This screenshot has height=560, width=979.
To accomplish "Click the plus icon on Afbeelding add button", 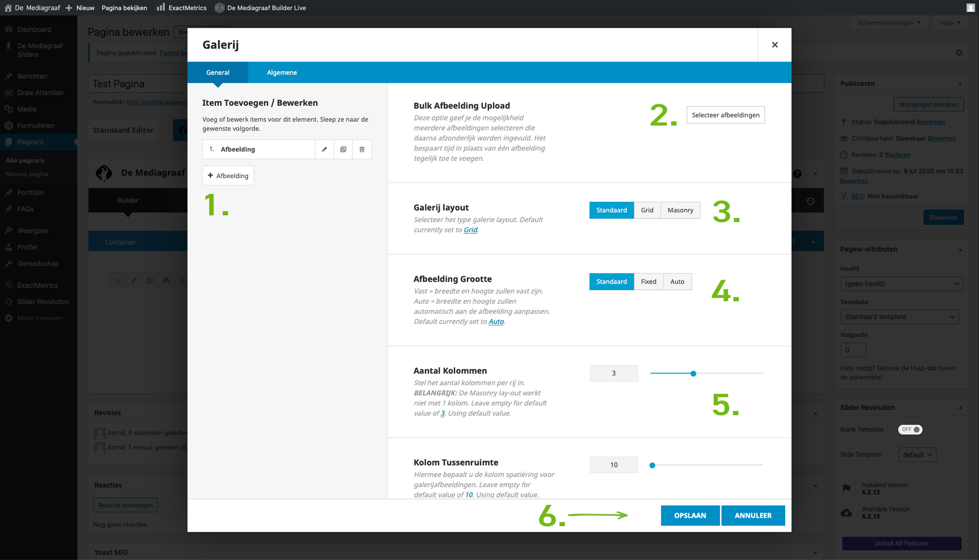I will tap(210, 176).
